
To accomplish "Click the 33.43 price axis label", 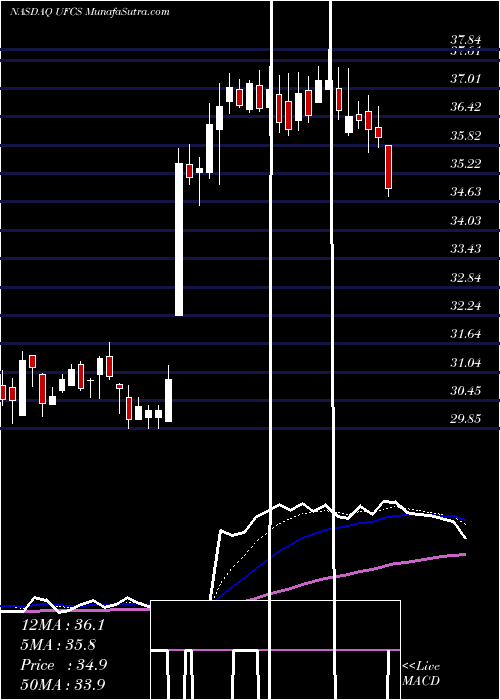I will [x=466, y=249].
